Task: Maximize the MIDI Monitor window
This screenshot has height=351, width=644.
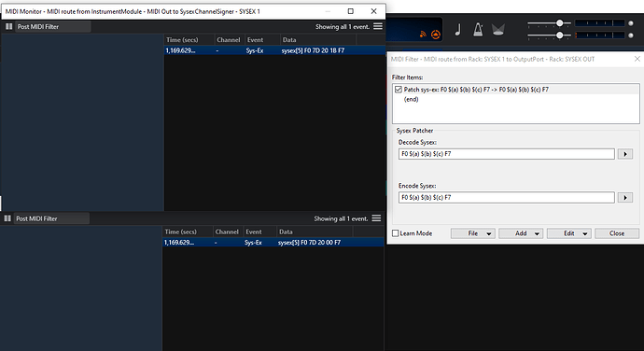Action: (x=350, y=11)
